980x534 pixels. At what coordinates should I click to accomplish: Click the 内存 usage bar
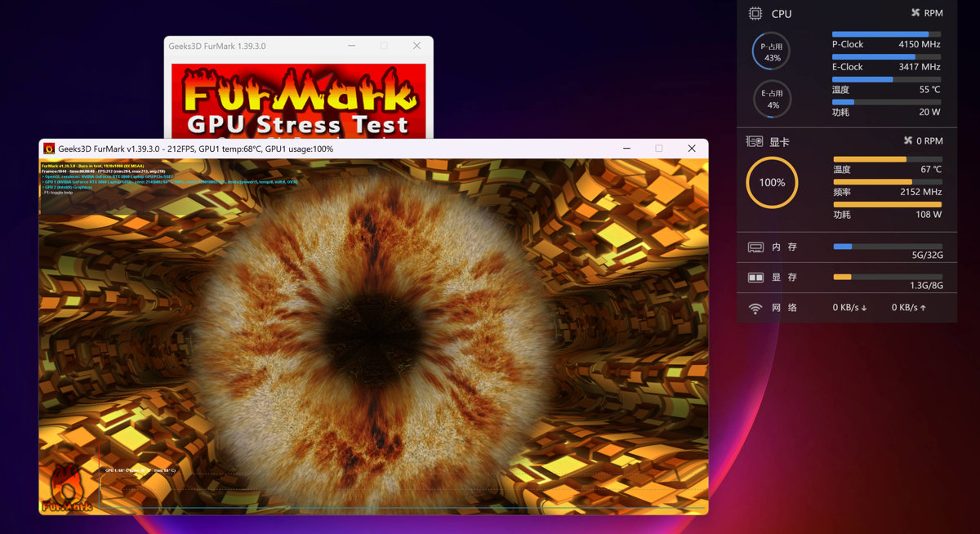click(x=888, y=246)
